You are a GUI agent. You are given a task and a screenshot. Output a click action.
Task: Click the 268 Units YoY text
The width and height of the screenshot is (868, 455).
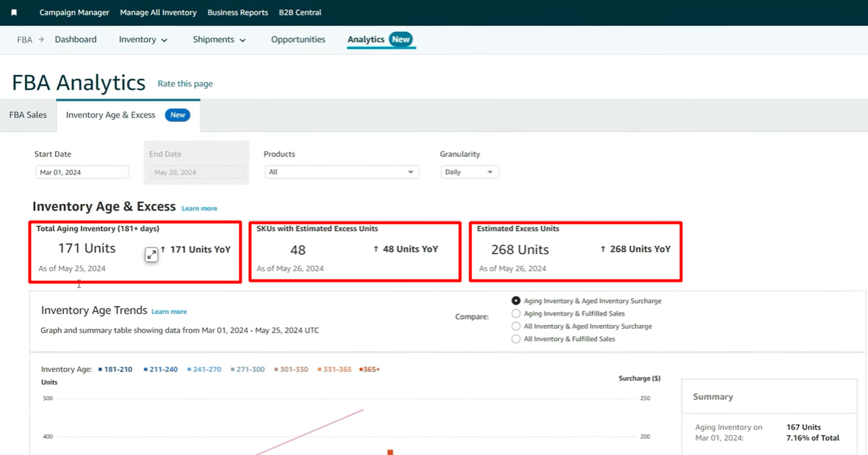[640, 249]
